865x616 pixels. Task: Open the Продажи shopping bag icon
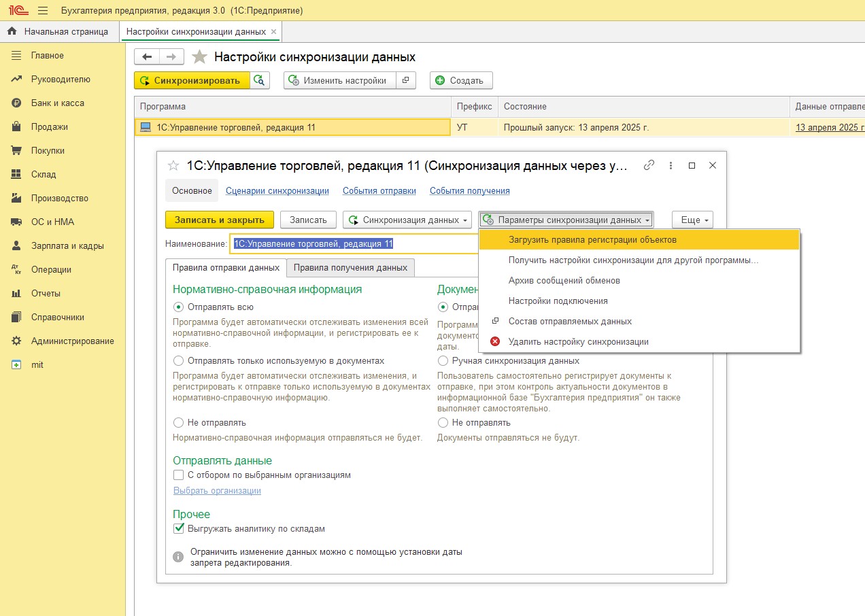tap(16, 126)
